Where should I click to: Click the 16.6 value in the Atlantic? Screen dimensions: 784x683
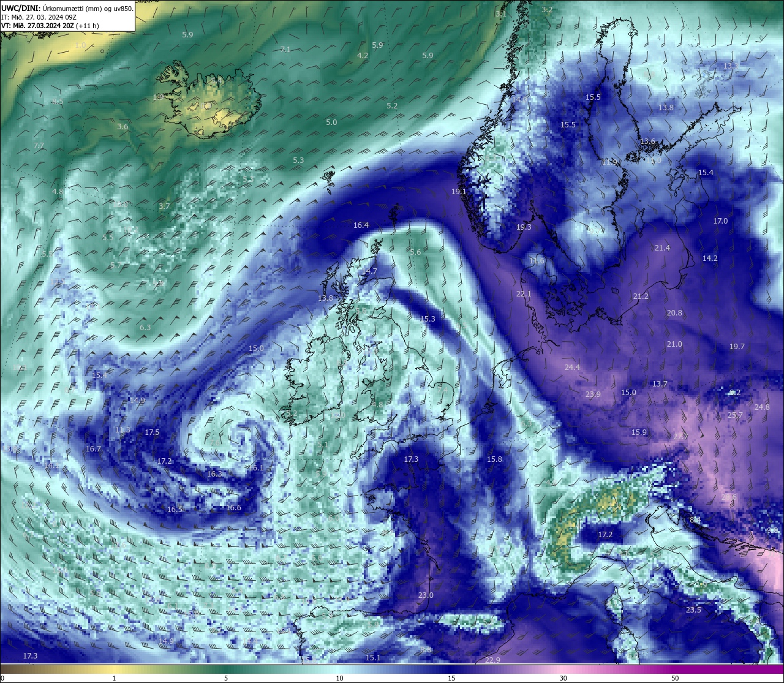click(233, 508)
